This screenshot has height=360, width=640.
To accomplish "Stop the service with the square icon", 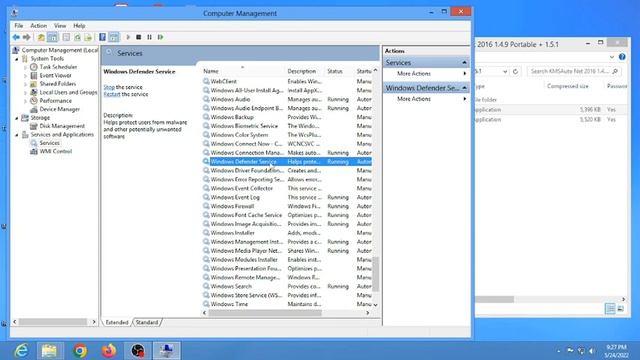I will [139, 37].
